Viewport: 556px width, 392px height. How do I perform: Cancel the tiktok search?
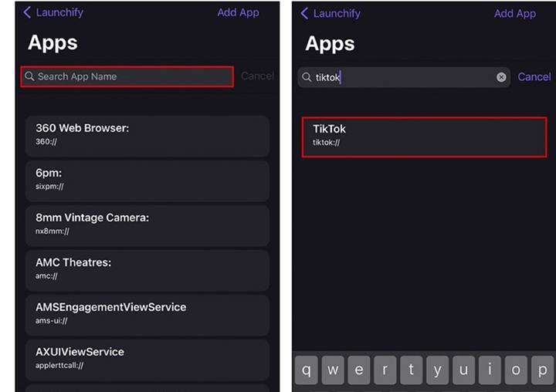[x=534, y=77]
